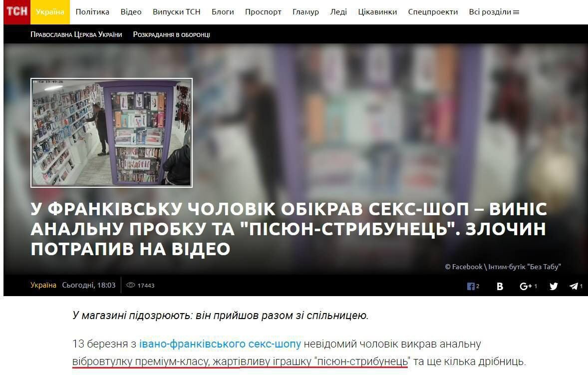Share article via VK icon

click(x=500, y=286)
